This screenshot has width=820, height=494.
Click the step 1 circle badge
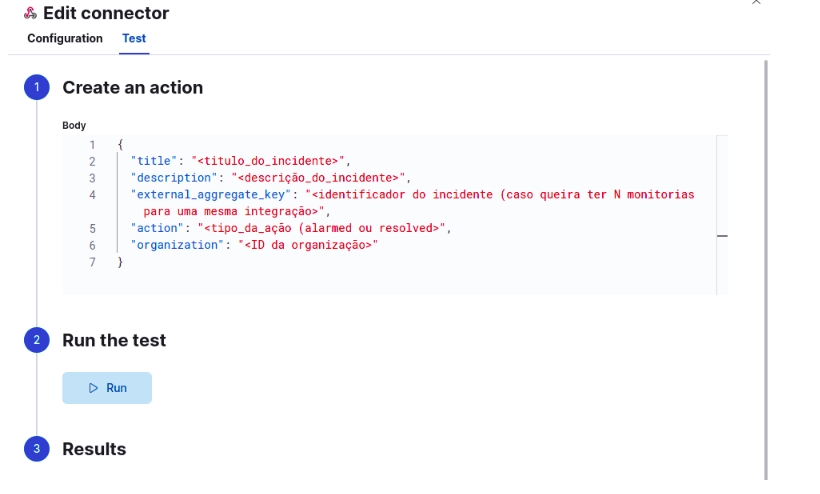[37, 88]
